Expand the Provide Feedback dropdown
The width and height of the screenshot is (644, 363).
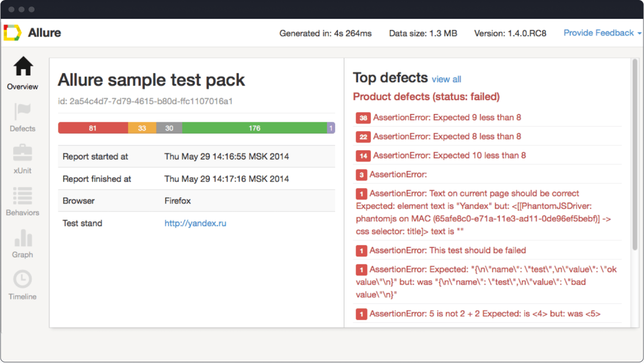[602, 33]
